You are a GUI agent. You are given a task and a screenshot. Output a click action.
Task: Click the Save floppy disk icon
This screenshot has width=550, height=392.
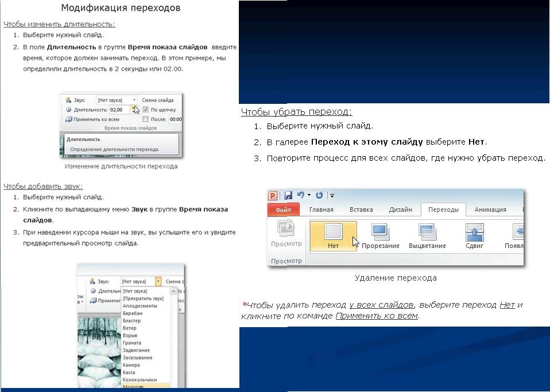coord(288,196)
